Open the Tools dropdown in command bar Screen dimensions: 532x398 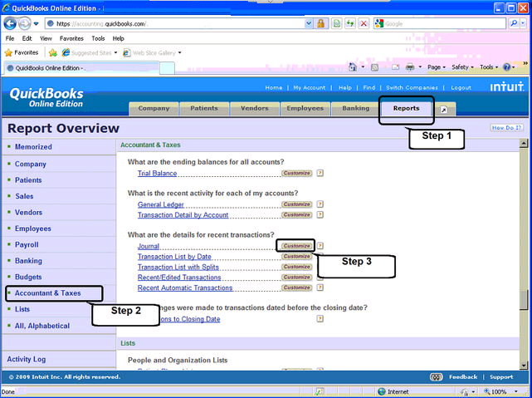tap(489, 67)
